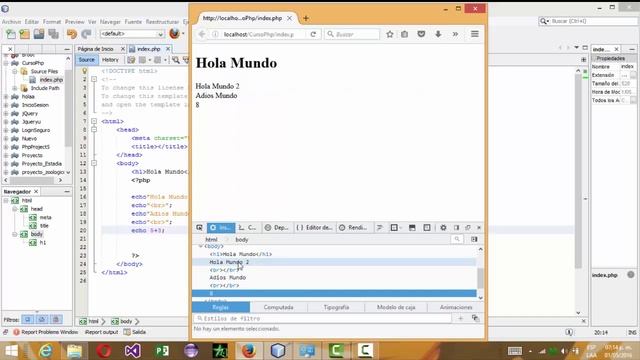
Task: Click the Save All icon in NetBeans toolbar
Action: click(x=53, y=34)
